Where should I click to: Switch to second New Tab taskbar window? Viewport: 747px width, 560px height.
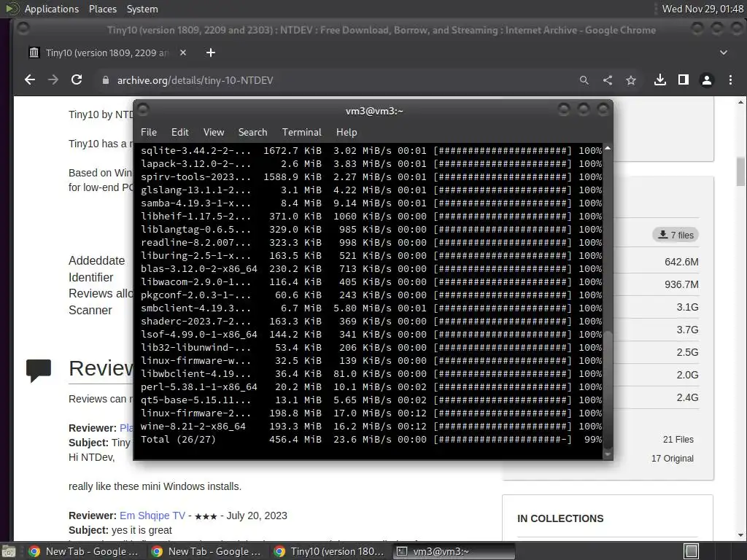(206, 551)
